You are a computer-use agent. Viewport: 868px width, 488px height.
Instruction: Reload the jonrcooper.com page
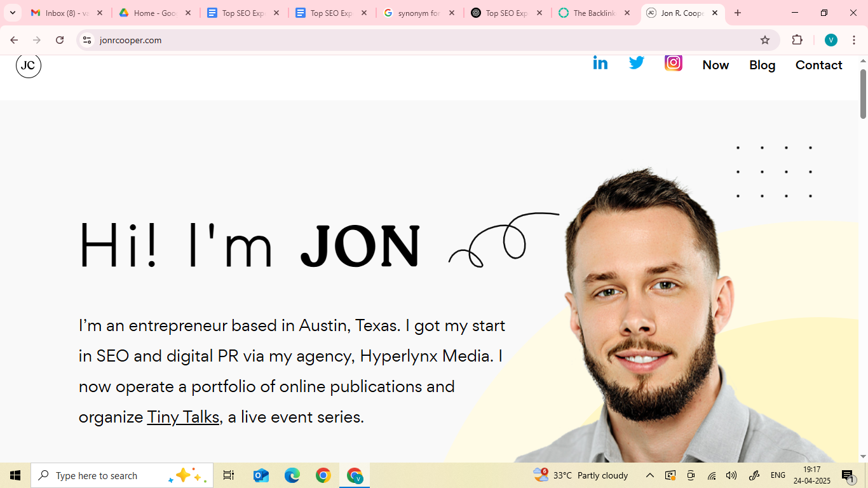pyautogui.click(x=60, y=40)
